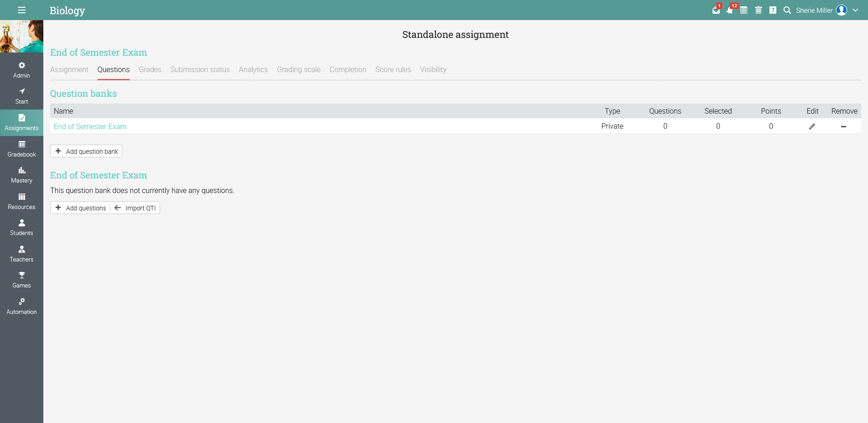Screen dimensions: 868x423
Task: Click the Questions column header
Action: pyautogui.click(x=665, y=111)
